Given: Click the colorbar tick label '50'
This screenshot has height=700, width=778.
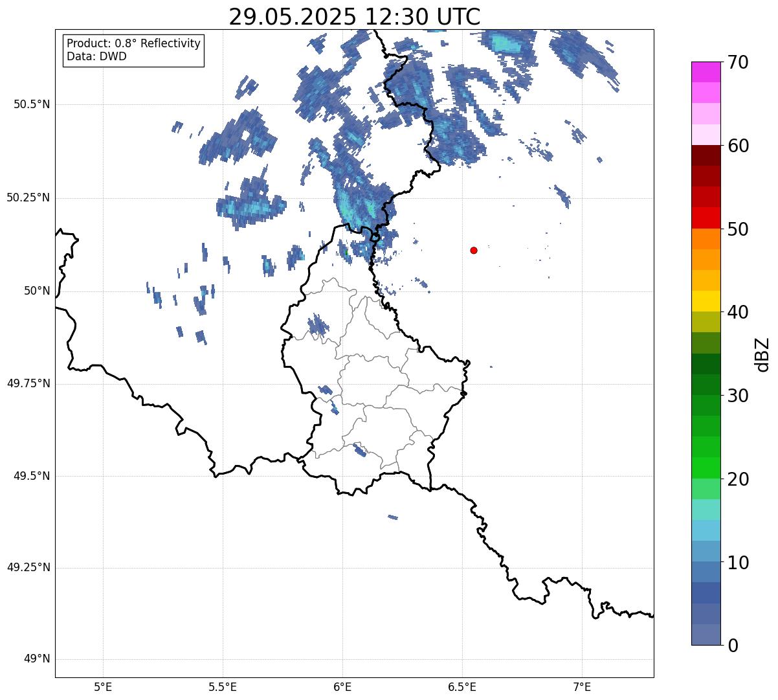Looking at the screenshot, I should point(738,229).
